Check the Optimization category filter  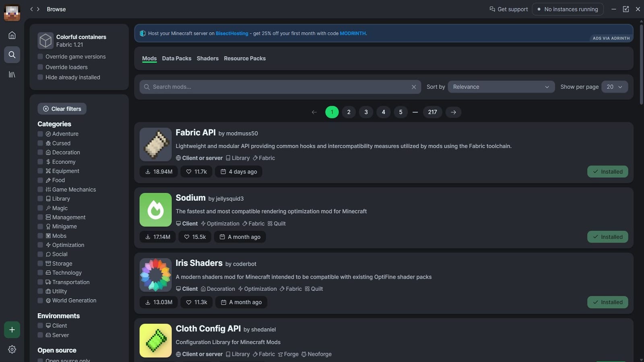[40, 245]
